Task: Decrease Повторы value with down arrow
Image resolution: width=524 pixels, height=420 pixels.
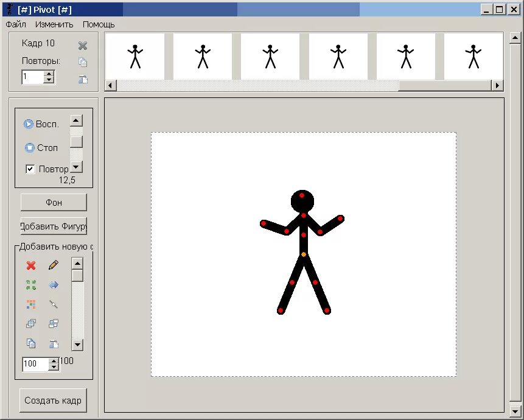Action: 49,80
